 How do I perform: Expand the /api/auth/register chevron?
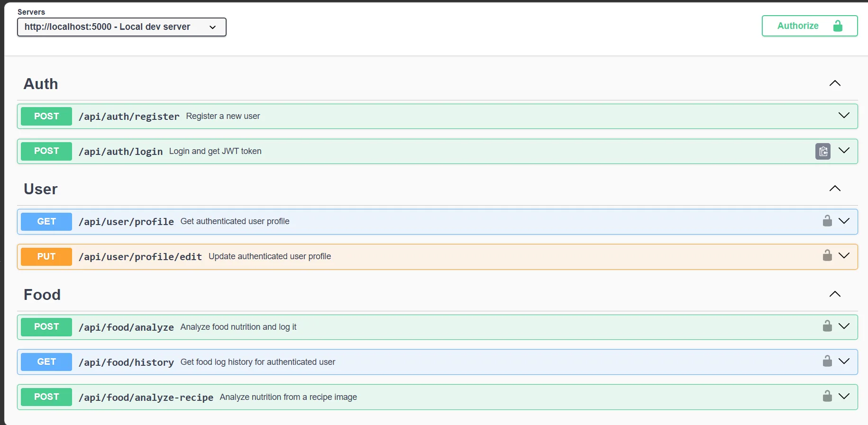tap(844, 116)
